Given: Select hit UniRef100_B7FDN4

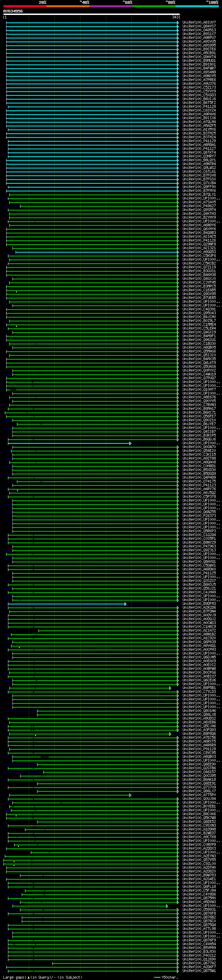Looking at the screenshot, I should point(199,611).
